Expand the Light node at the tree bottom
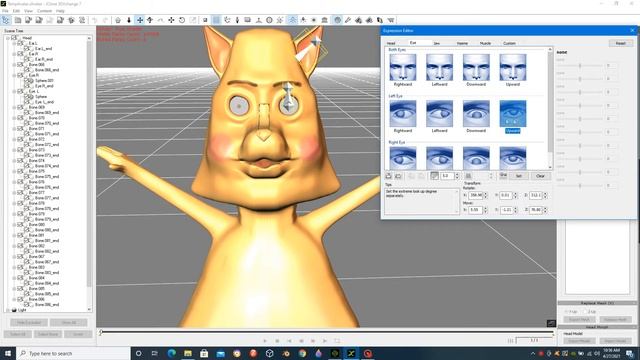 click(x=8, y=310)
